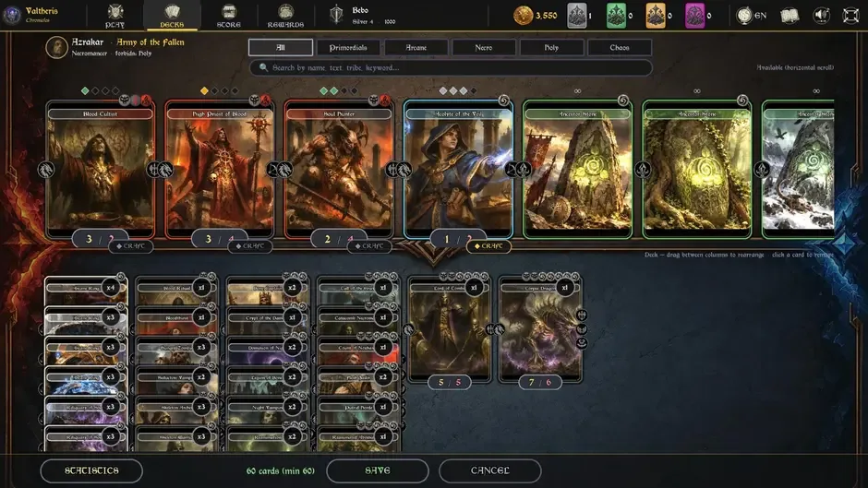Remove Night Vampire from the deck

(x=267, y=409)
